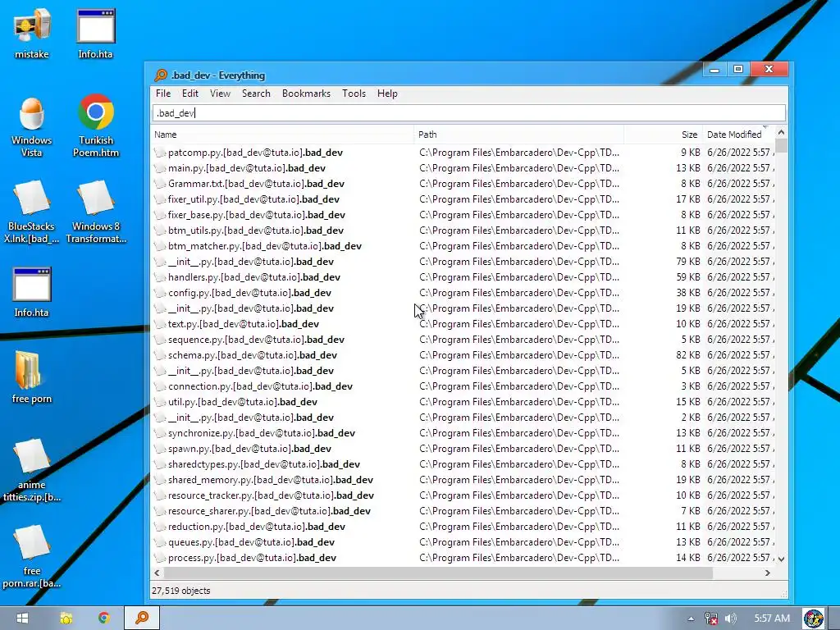Select fixer_util.py.[bad_dev@tuta.io].bad_dev row
This screenshot has height=630, width=840.
coord(463,199)
